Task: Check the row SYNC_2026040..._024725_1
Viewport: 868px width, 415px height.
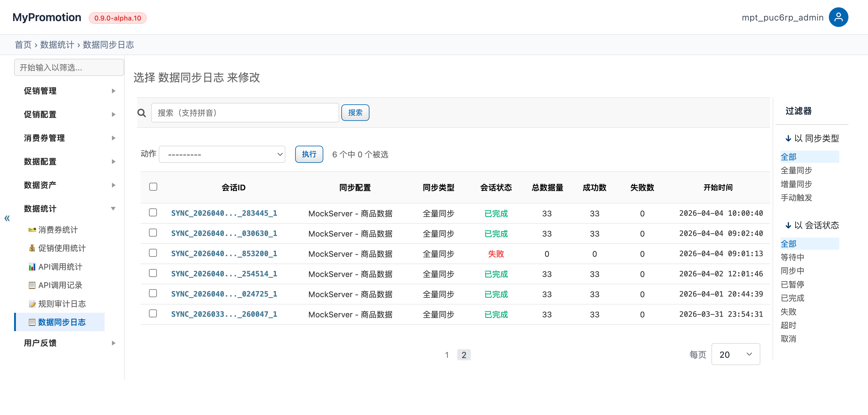Action: (153, 293)
